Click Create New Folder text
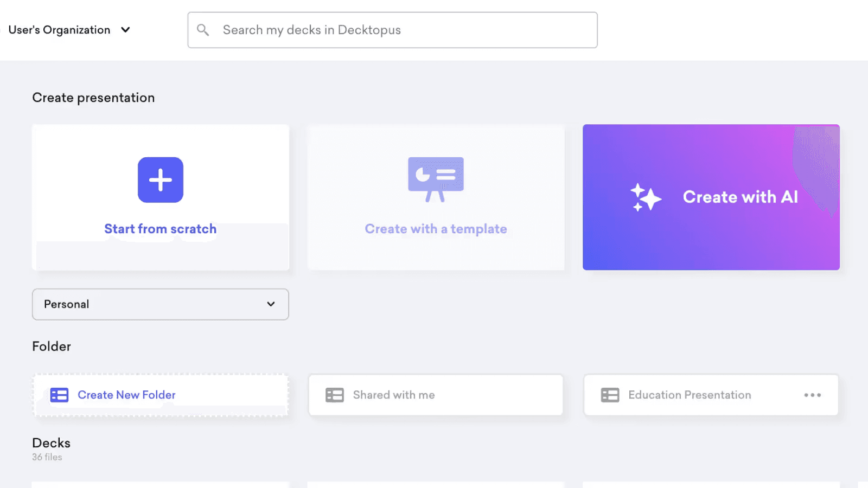Image resolution: width=868 pixels, height=488 pixels. pyautogui.click(x=126, y=395)
